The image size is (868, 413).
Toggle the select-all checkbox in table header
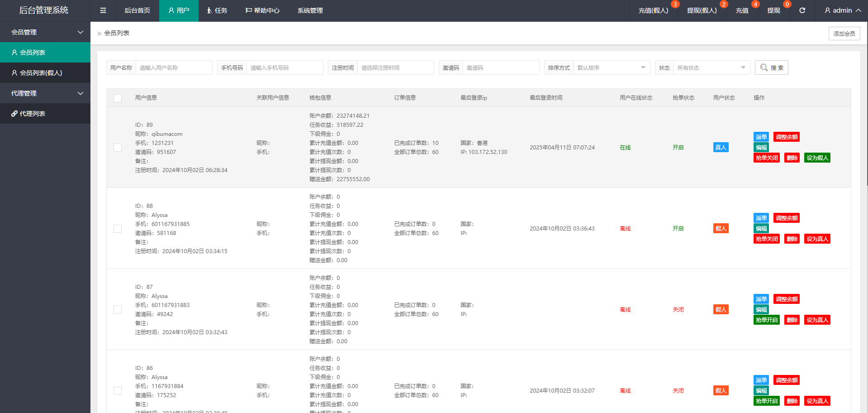point(118,98)
